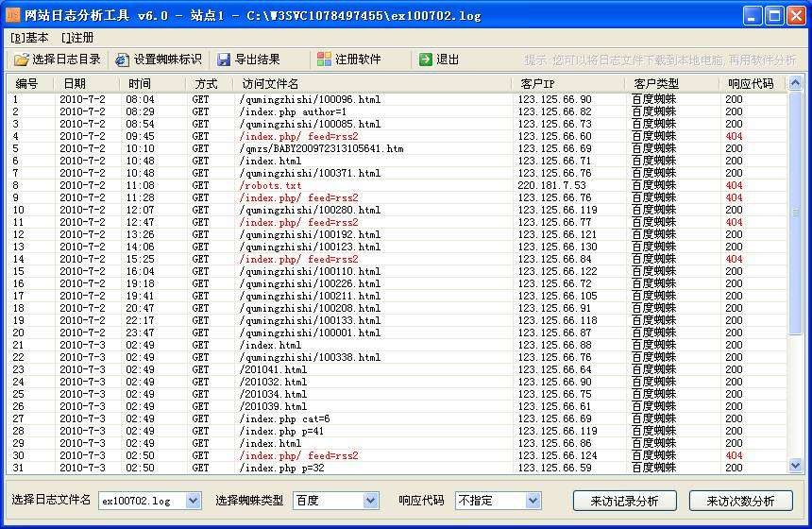Viewport: 812px width, 529px height.
Task: Select /qumingzhishi/100001.html entry
Action: tap(310, 333)
